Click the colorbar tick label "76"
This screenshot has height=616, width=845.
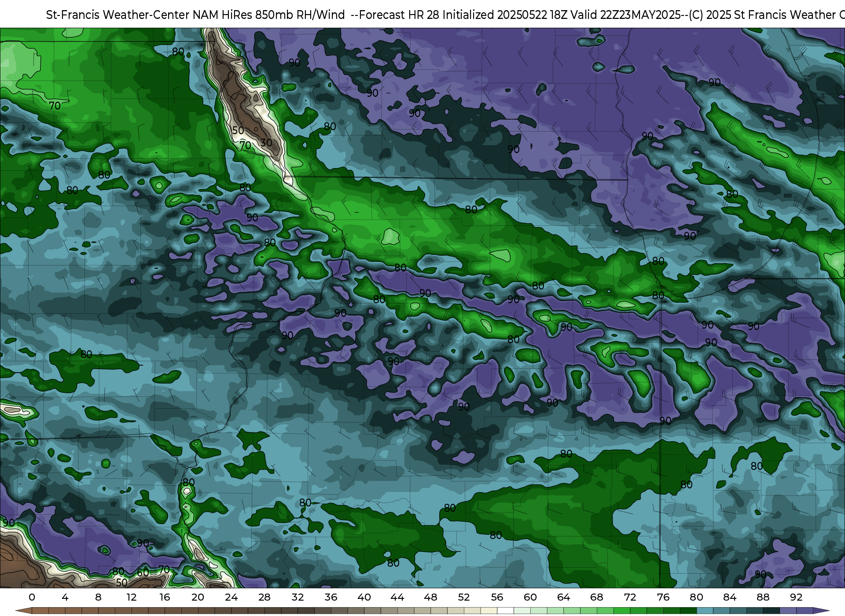click(x=663, y=597)
